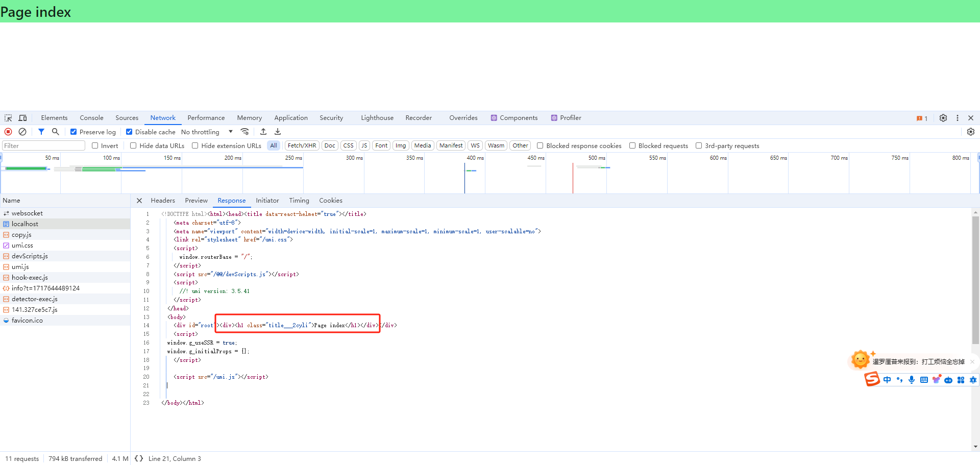Click the sun mascot notification icon

click(861, 359)
